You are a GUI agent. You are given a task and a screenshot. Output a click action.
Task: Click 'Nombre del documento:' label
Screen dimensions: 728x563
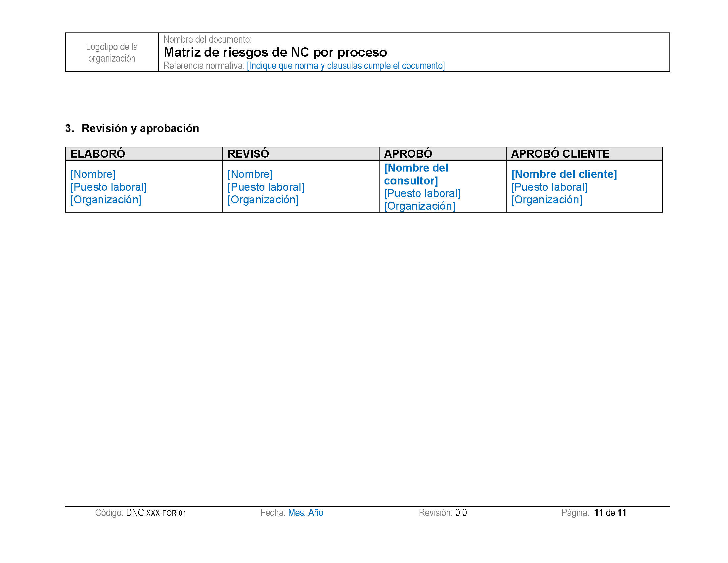(207, 39)
